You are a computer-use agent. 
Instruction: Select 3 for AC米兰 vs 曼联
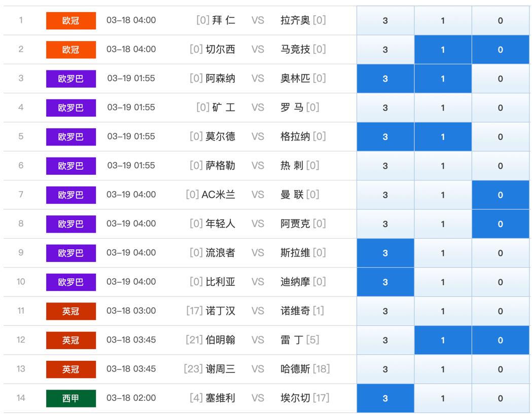(385, 195)
